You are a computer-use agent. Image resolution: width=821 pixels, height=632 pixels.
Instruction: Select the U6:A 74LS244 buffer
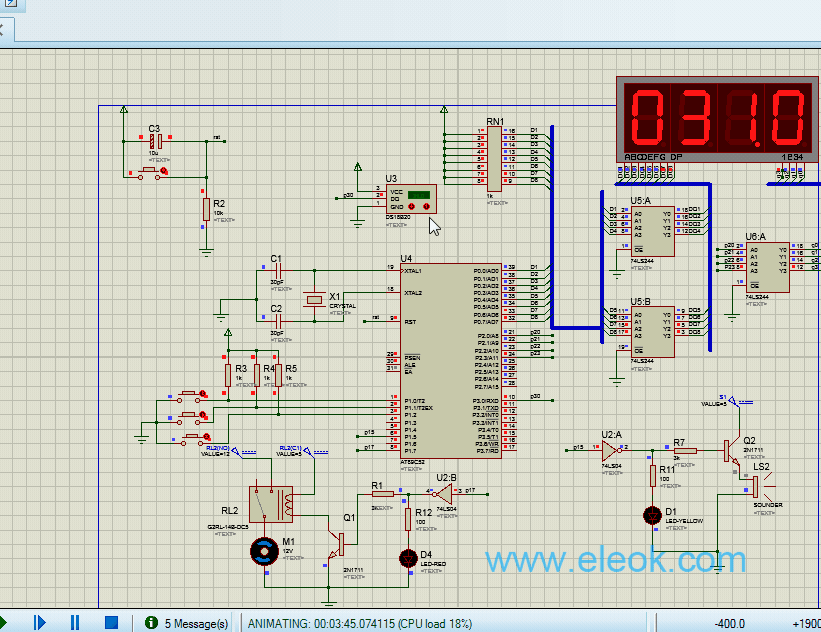(768, 267)
